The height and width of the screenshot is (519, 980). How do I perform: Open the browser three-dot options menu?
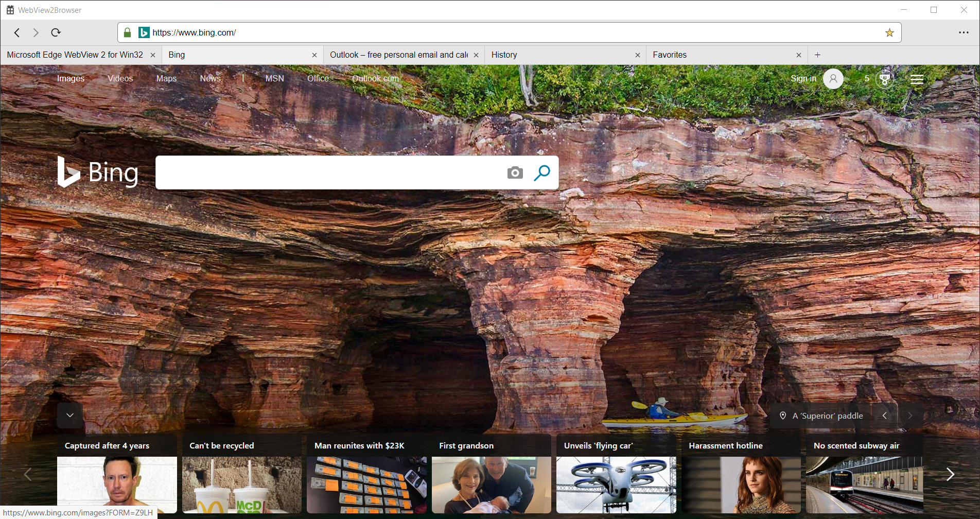[x=964, y=32]
